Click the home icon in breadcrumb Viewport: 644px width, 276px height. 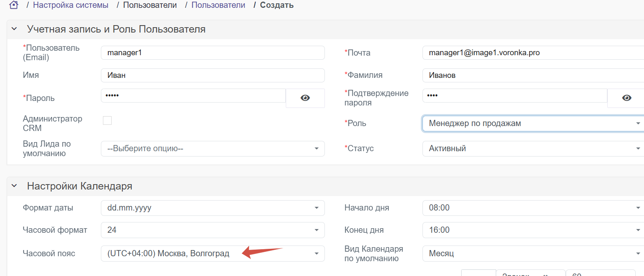coord(14,5)
